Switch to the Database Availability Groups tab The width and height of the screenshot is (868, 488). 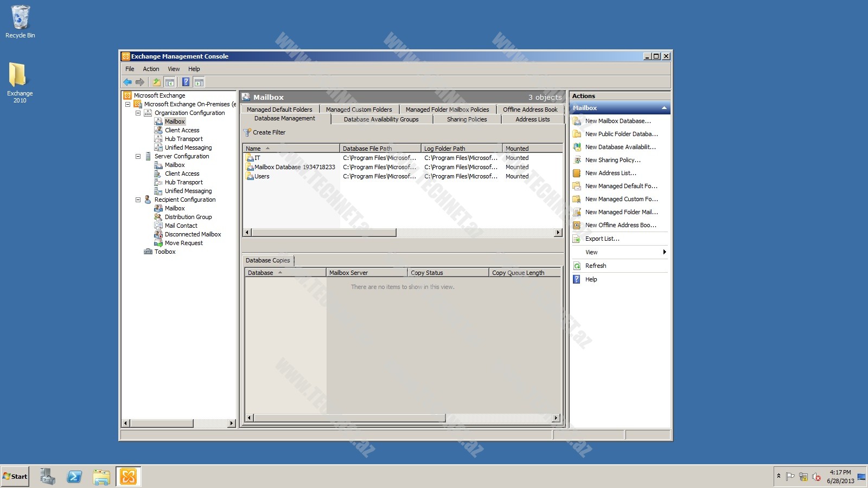(x=381, y=119)
